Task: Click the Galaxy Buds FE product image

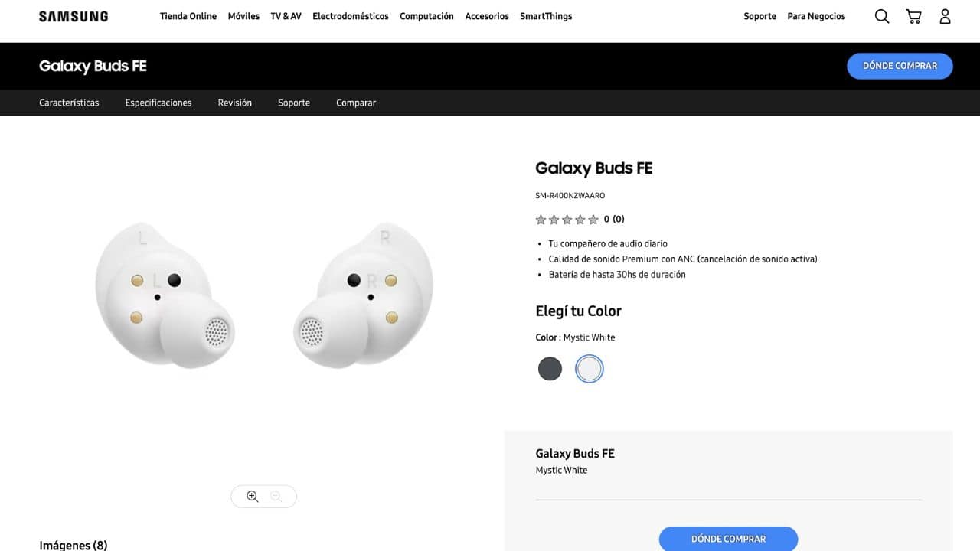Action: click(x=264, y=295)
